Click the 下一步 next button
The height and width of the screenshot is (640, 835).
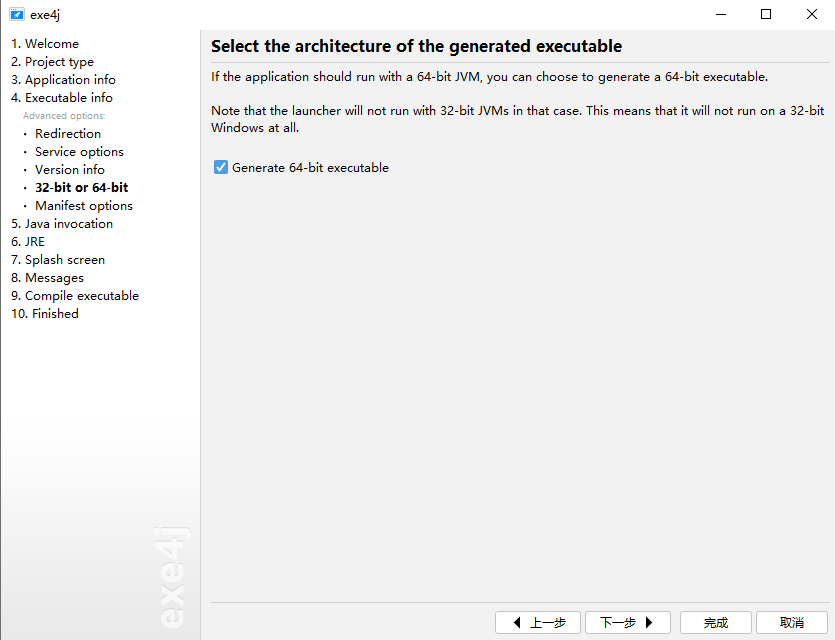(x=628, y=622)
